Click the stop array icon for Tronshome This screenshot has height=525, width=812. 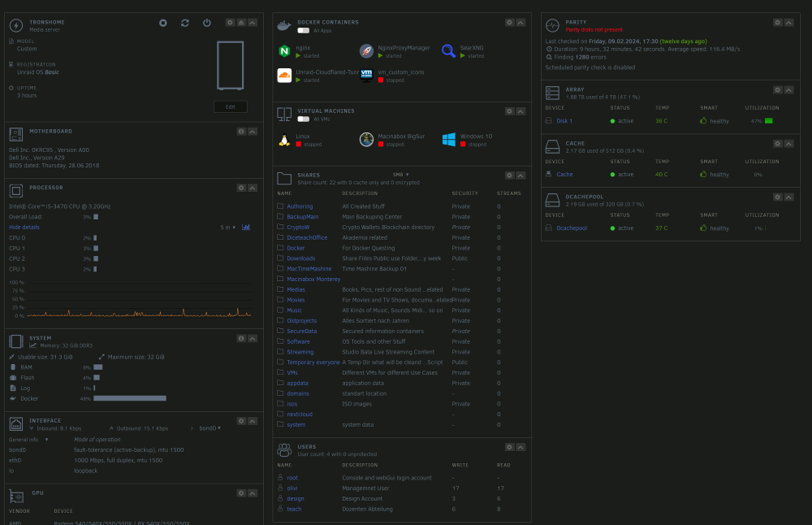click(x=163, y=23)
